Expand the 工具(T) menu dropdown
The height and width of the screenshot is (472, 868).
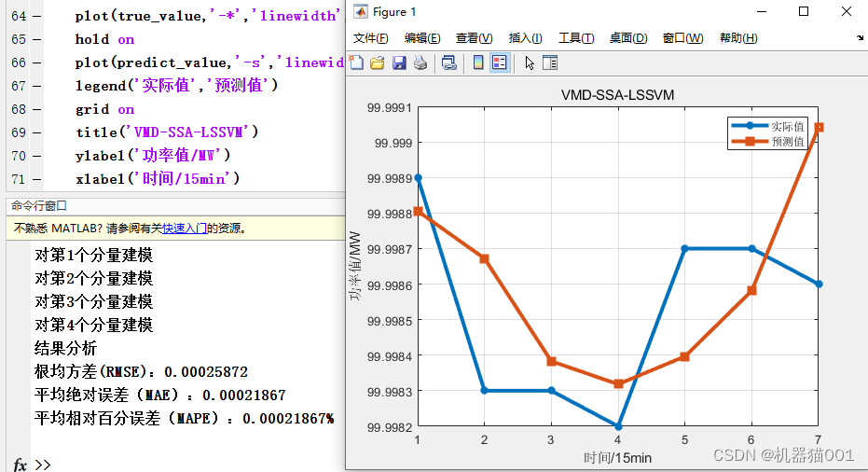pos(575,38)
